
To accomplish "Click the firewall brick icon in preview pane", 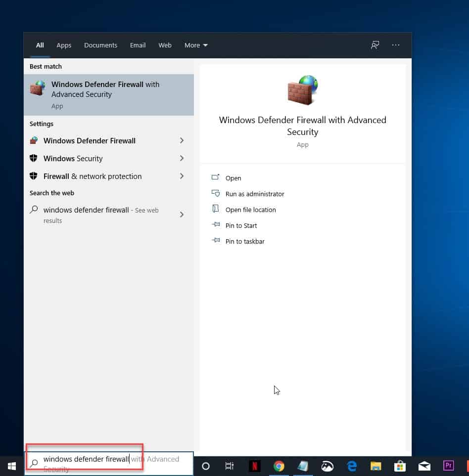I will point(302,90).
